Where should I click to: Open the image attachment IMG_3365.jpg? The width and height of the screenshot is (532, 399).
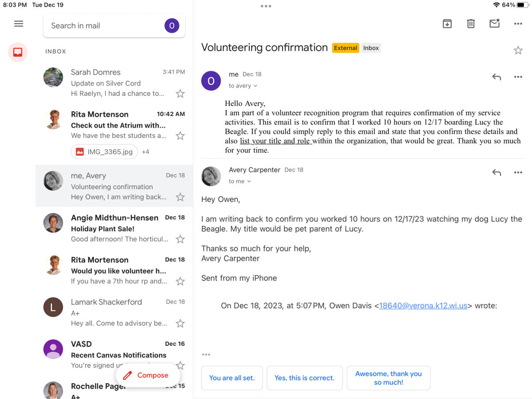(x=104, y=152)
